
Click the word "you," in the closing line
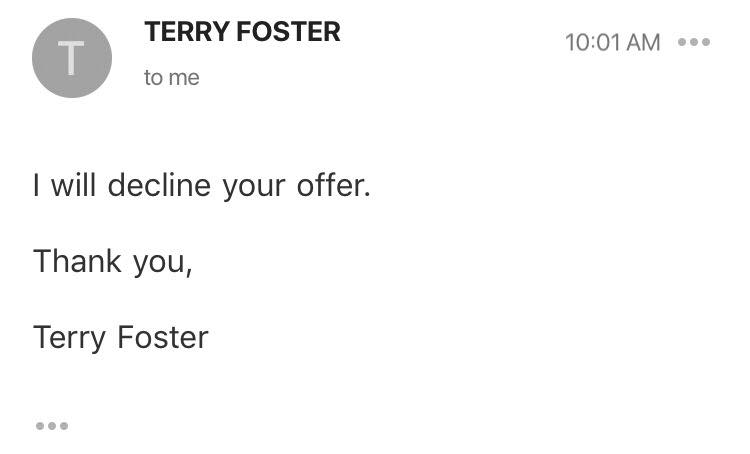162,263
